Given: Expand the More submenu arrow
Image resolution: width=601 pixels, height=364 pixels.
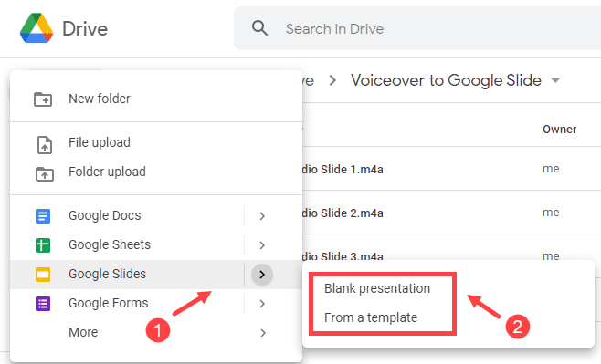Looking at the screenshot, I should [x=262, y=333].
